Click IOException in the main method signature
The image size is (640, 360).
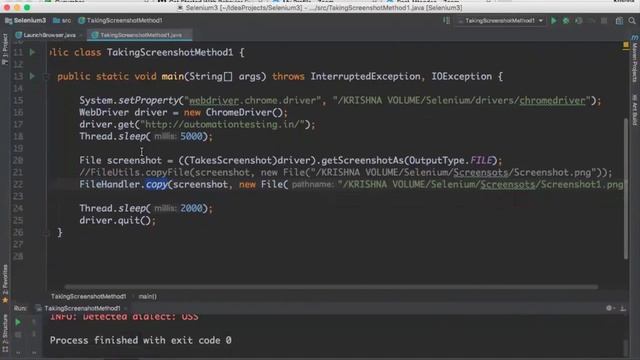(x=461, y=76)
